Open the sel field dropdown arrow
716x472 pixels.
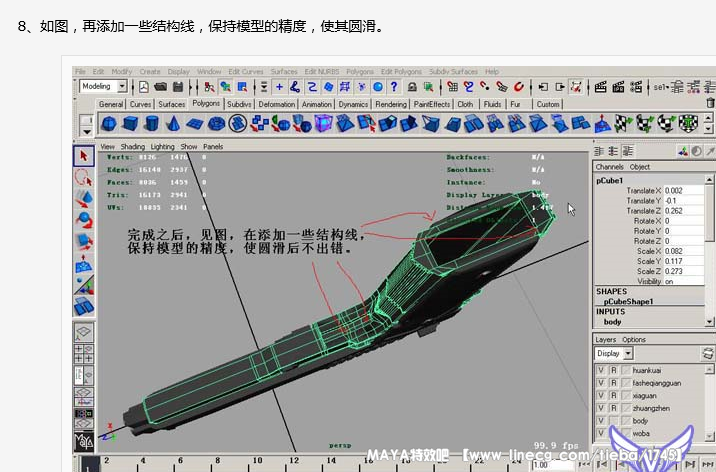[668, 87]
